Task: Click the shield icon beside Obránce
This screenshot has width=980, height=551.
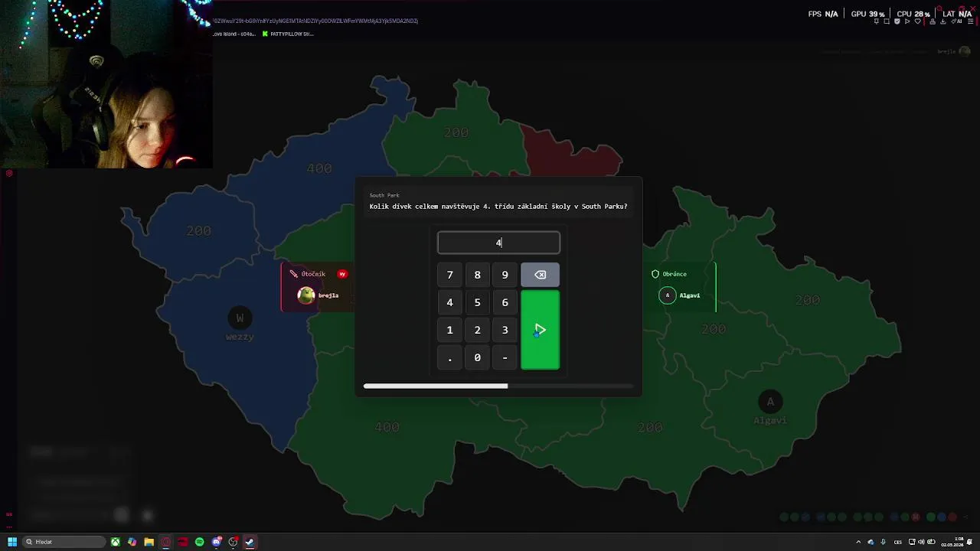Action: (655, 274)
